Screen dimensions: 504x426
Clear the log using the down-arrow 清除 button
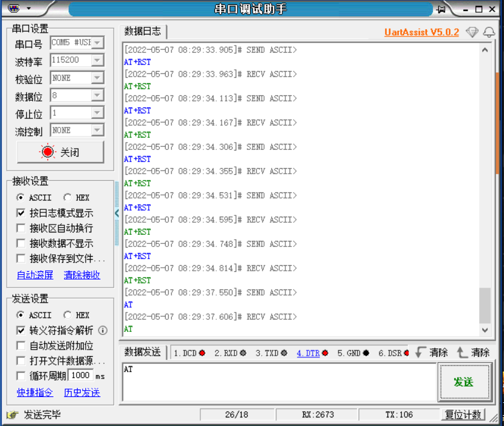(x=431, y=353)
